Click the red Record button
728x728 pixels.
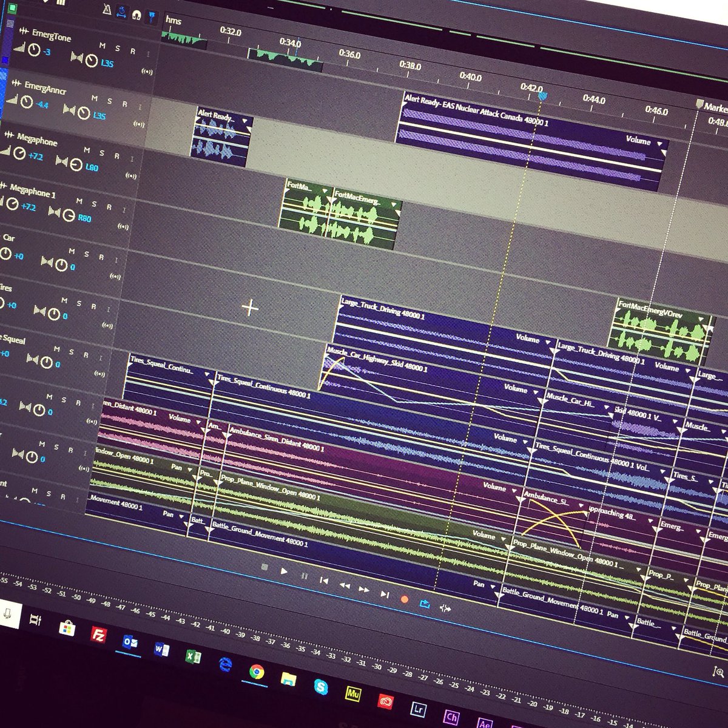[405, 599]
